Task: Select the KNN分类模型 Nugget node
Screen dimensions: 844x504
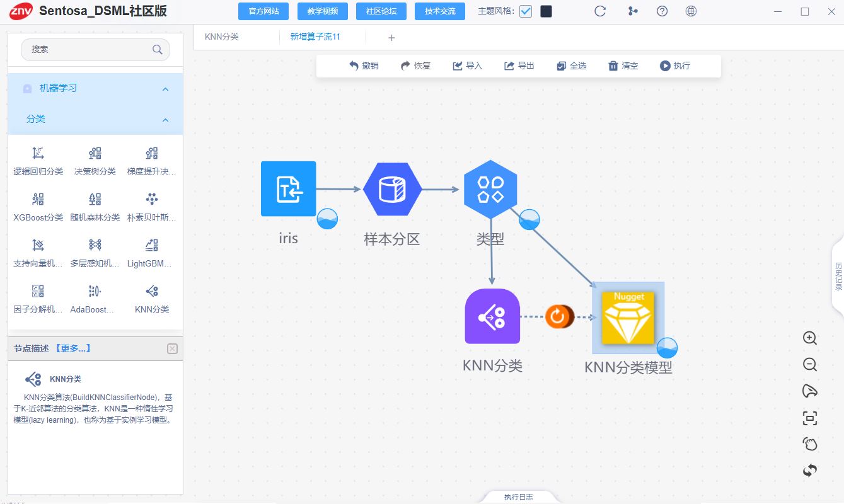Action: coord(628,318)
